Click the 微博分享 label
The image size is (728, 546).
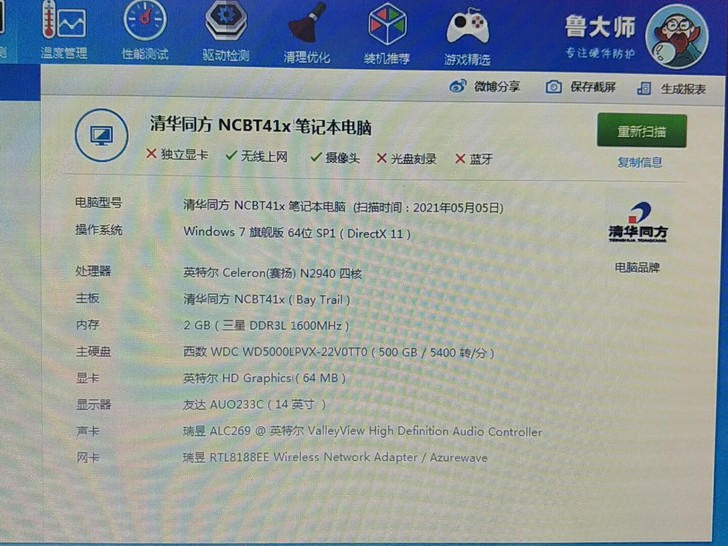click(497, 87)
